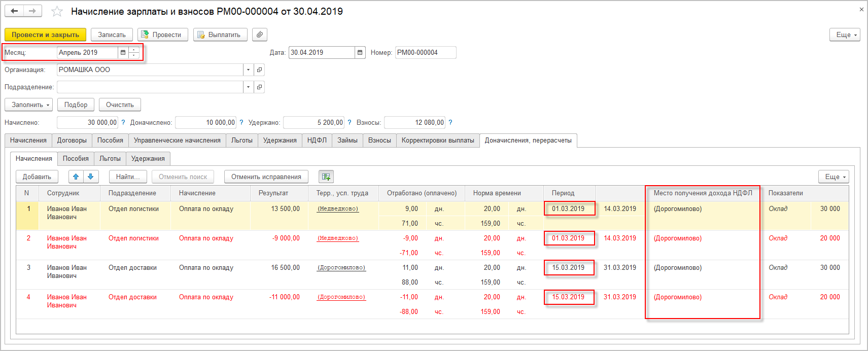Viewport: 868px width, 351px height.
Task: Open calendar picker for the Месяц field
Action: click(123, 53)
